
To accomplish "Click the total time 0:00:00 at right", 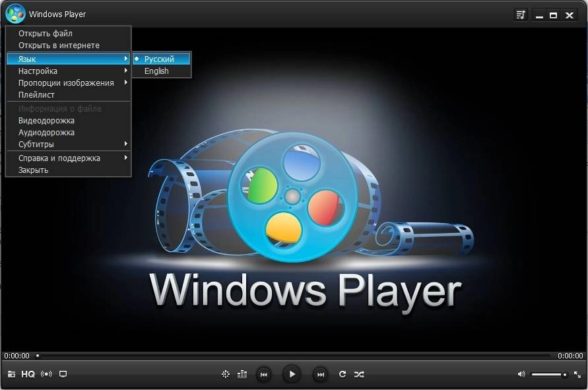I will [570, 356].
